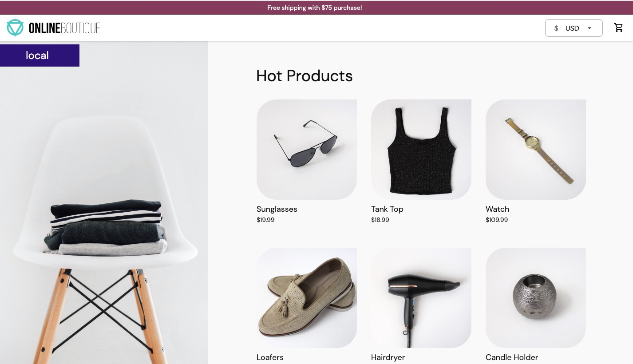This screenshot has width=633, height=364.
Task: Click the purple local platform badge
Action: [x=40, y=55]
